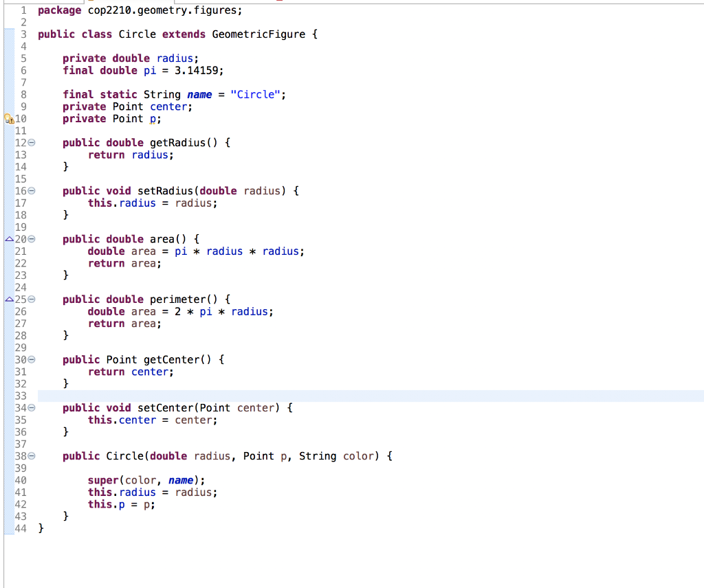
Task: Collapse the Circle constructor fold control
Action: [x=32, y=455]
